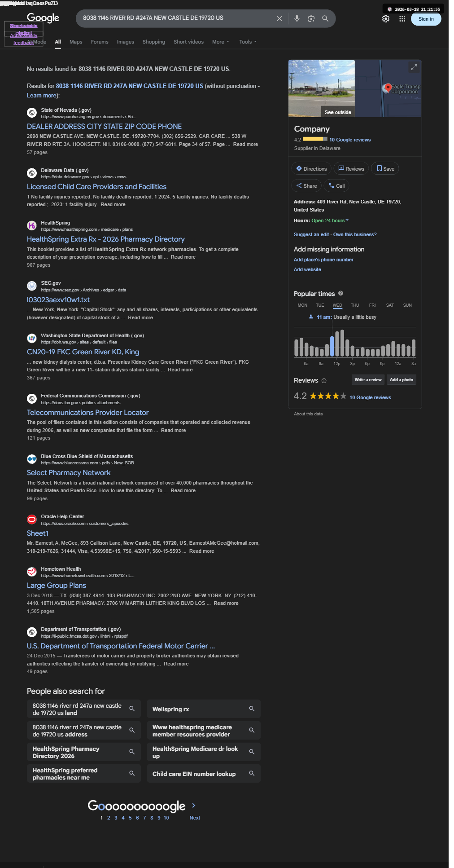Screen dimensions: 454x868
Task: Open Google quick settings gear
Action: [x=386, y=19]
